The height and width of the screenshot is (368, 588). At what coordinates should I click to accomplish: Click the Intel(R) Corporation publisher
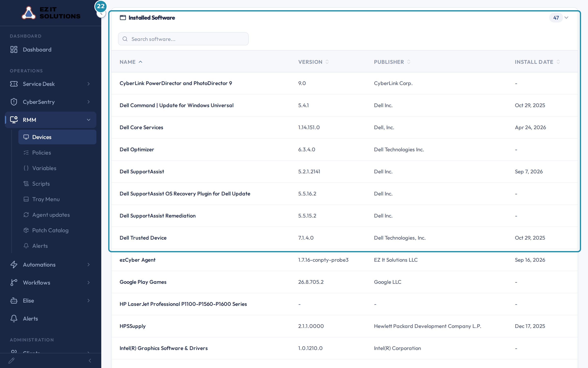click(397, 348)
